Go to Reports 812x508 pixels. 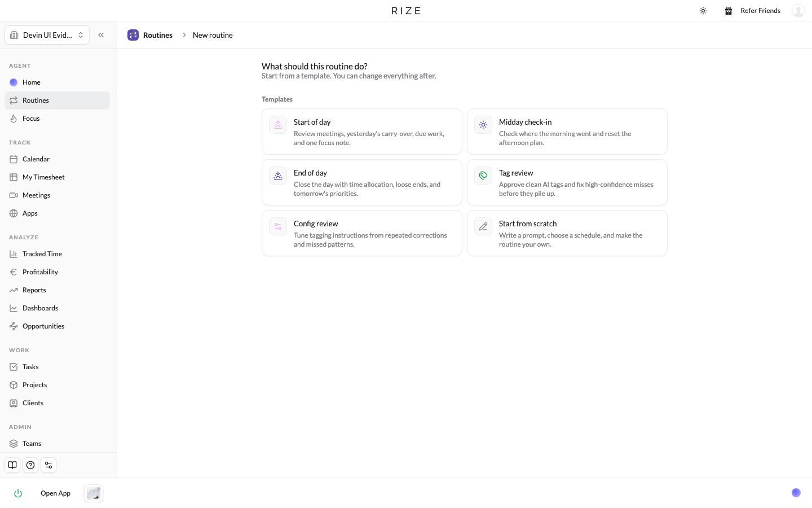(x=58, y=290)
